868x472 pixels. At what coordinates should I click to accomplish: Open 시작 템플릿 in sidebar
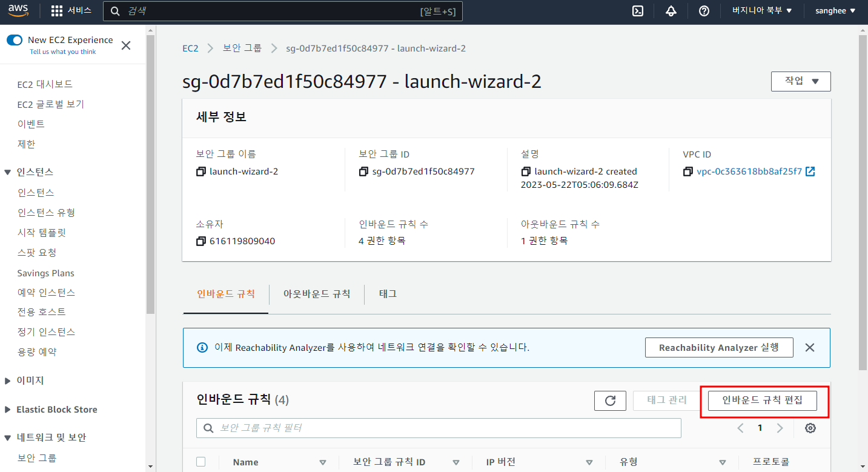41,233
